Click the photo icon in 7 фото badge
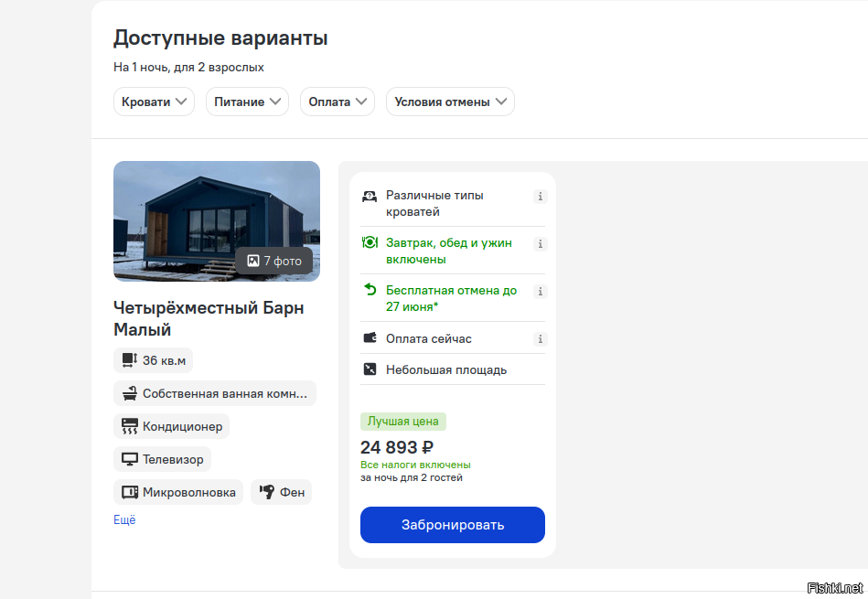Viewport: 868px width, 599px height. point(253,261)
